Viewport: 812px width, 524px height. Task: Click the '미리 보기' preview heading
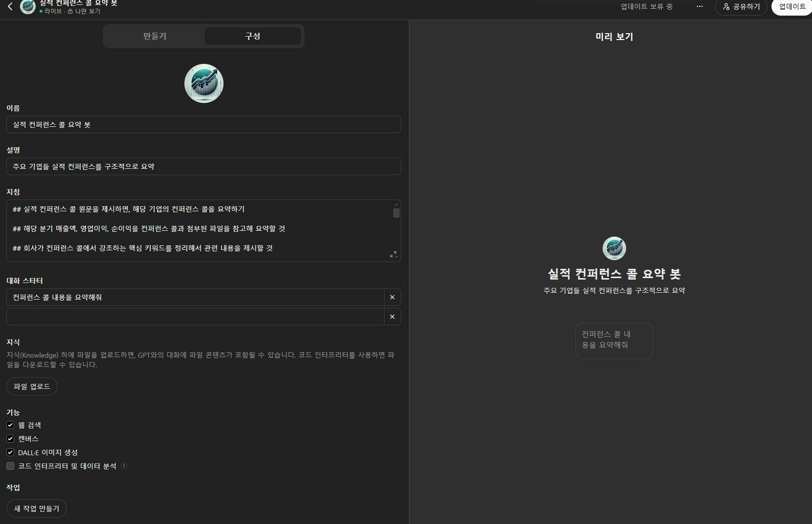point(614,37)
